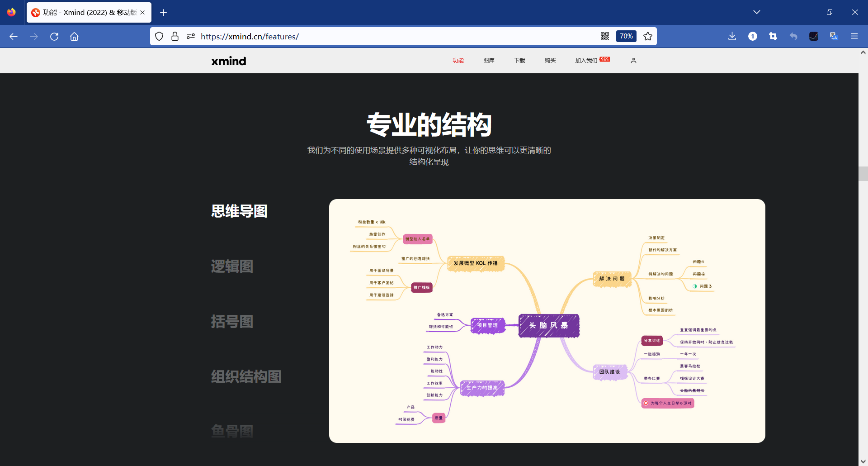Click the scrollbar down arrow
The height and width of the screenshot is (466, 868).
[x=863, y=461]
